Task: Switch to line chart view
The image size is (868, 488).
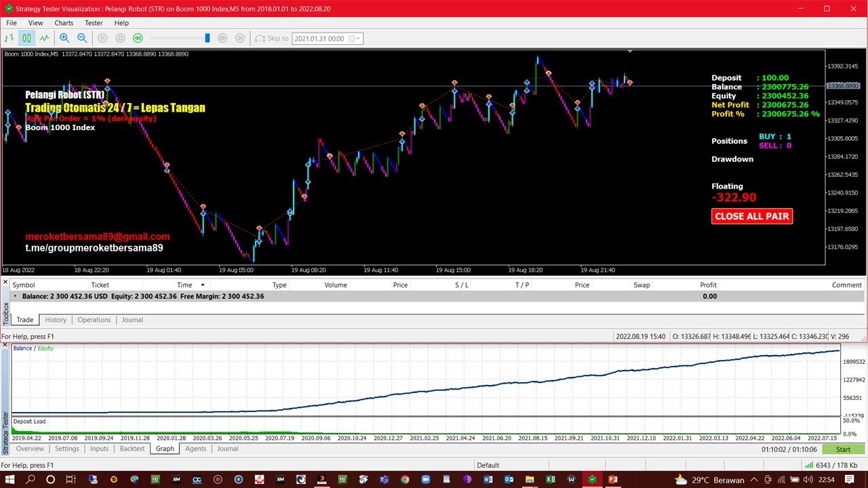Action: pyautogui.click(x=44, y=39)
